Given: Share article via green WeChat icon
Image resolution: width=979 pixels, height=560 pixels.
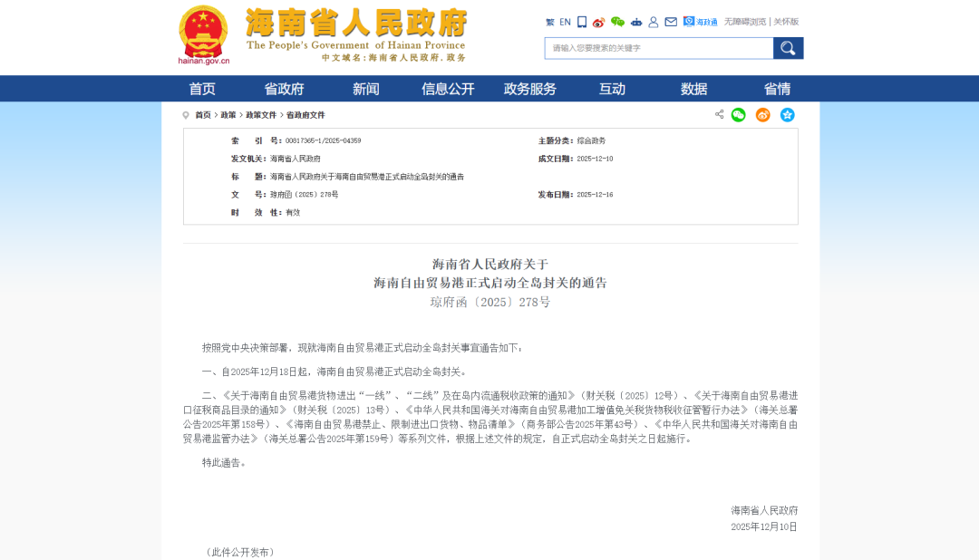Looking at the screenshot, I should point(739,115).
